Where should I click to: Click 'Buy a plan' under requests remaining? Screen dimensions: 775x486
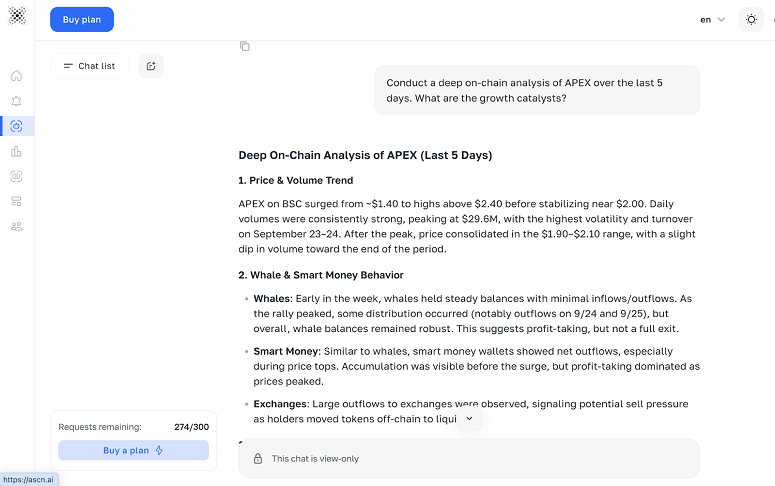click(133, 450)
